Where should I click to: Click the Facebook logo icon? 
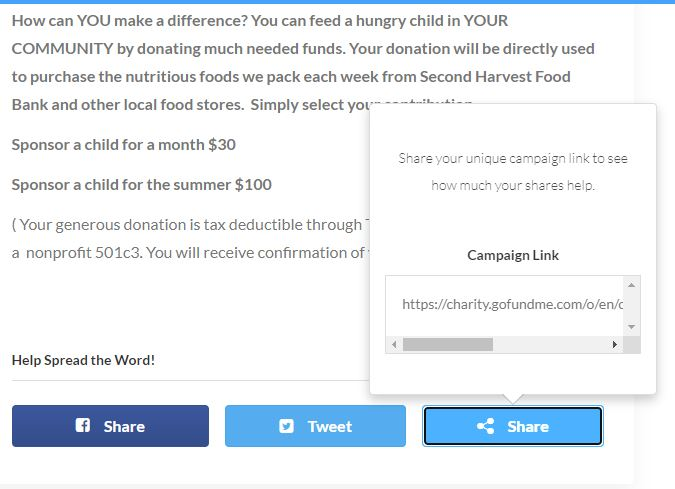[x=83, y=426]
